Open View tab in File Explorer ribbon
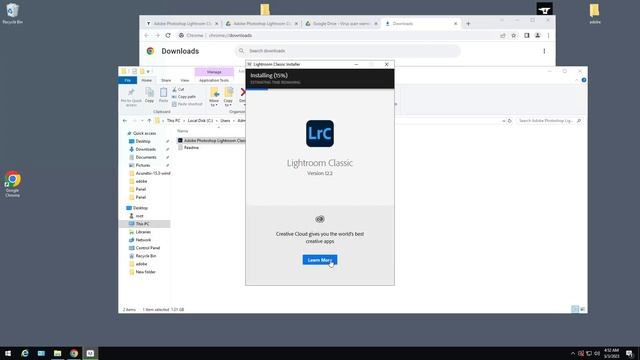 pyautogui.click(x=184, y=80)
